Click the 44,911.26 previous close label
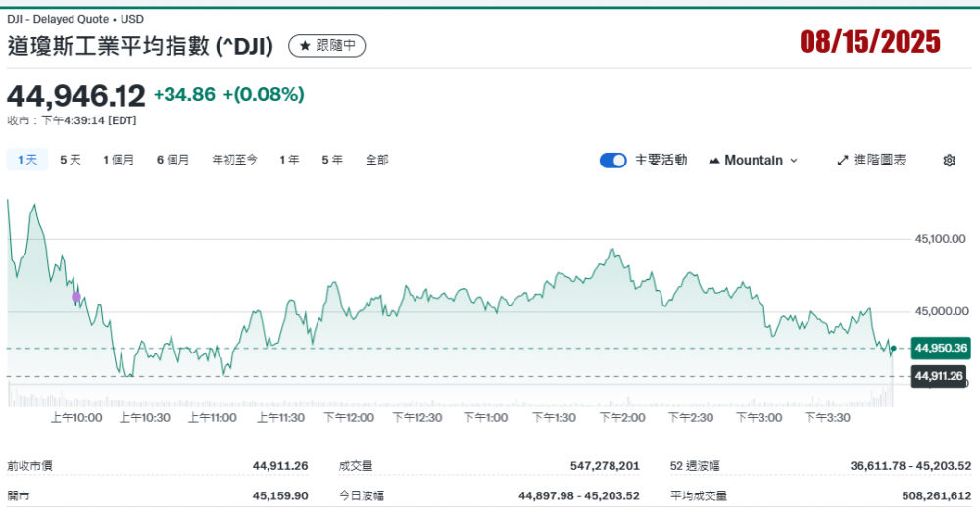Screen dimensions: 980x518 tap(940, 375)
